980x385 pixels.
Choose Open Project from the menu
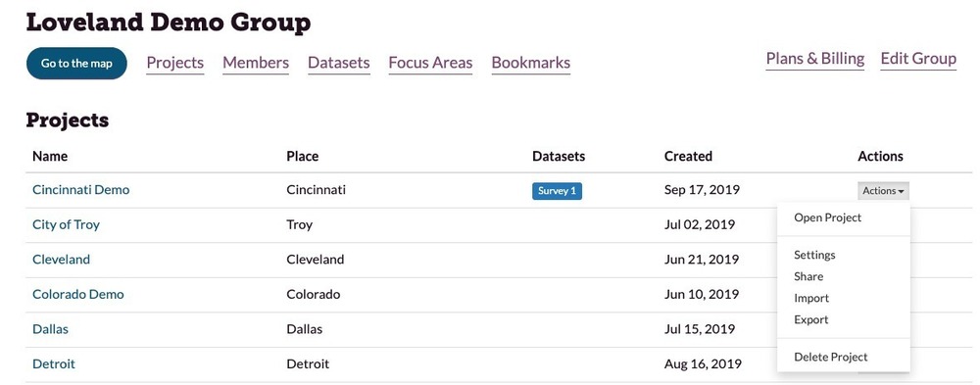[x=827, y=217]
